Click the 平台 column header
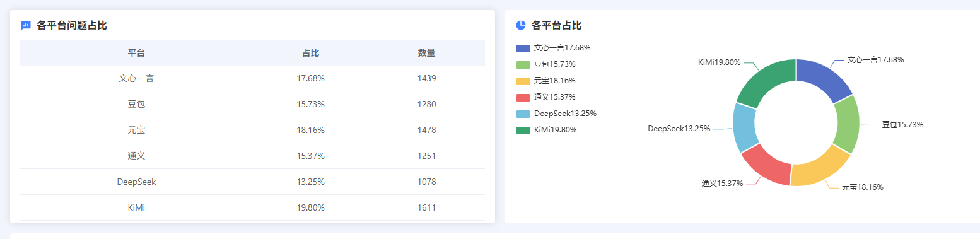Viewport: 980px width, 239px height. 136,53
